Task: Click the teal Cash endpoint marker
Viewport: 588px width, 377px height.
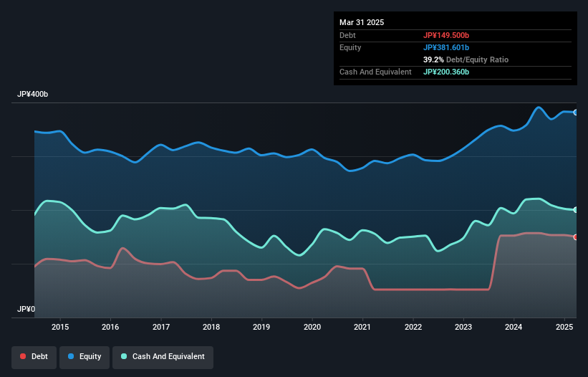Action: 575,209
